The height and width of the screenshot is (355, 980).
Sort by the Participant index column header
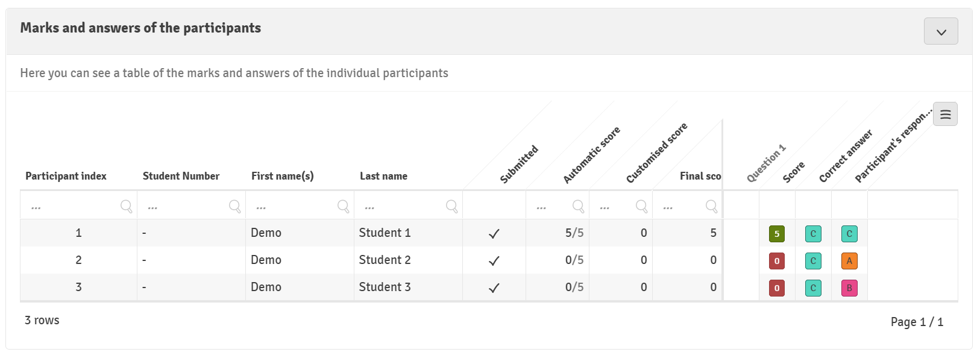pyautogui.click(x=66, y=176)
